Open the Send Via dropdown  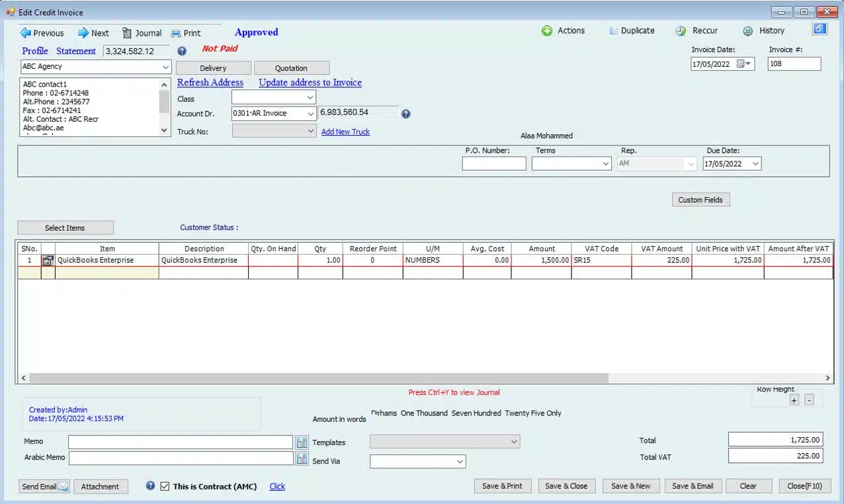(460, 462)
